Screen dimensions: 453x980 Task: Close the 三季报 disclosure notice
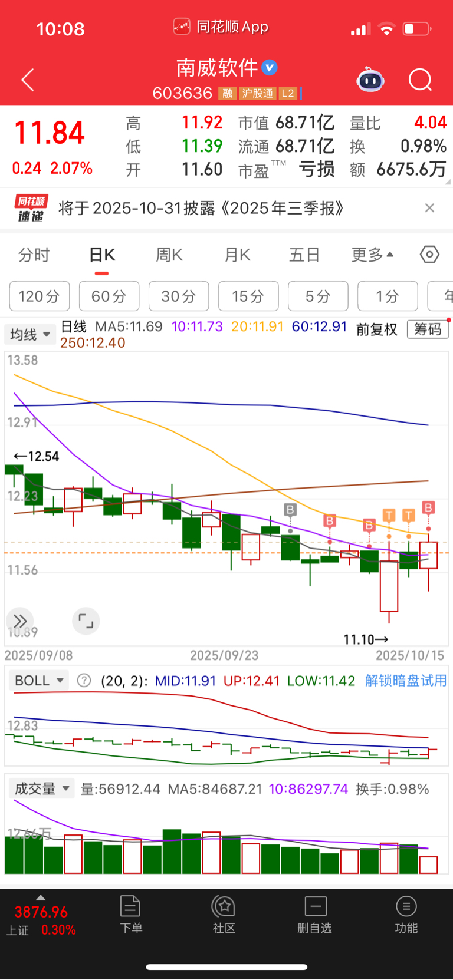429,208
